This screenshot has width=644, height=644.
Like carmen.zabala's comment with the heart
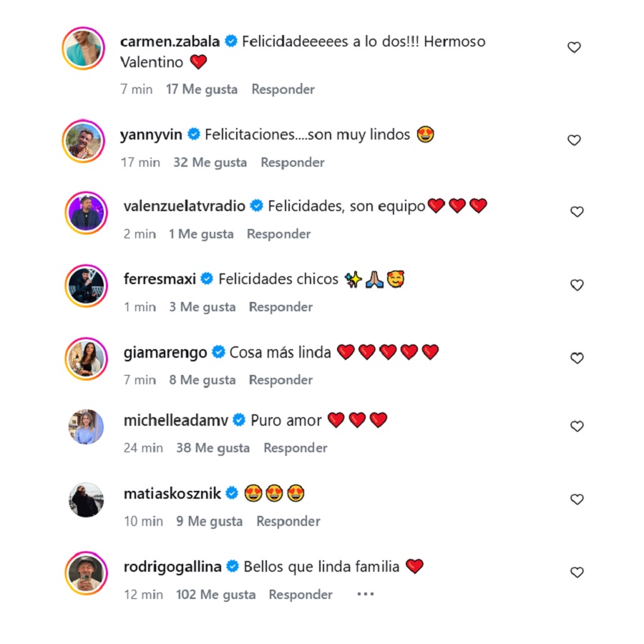(x=574, y=47)
